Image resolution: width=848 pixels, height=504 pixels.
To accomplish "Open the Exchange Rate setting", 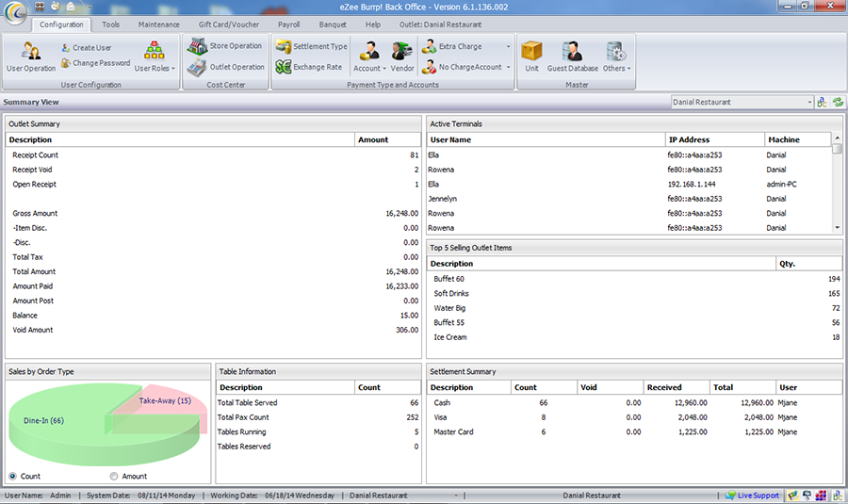I will pyautogui.click(x=309, y=67).
